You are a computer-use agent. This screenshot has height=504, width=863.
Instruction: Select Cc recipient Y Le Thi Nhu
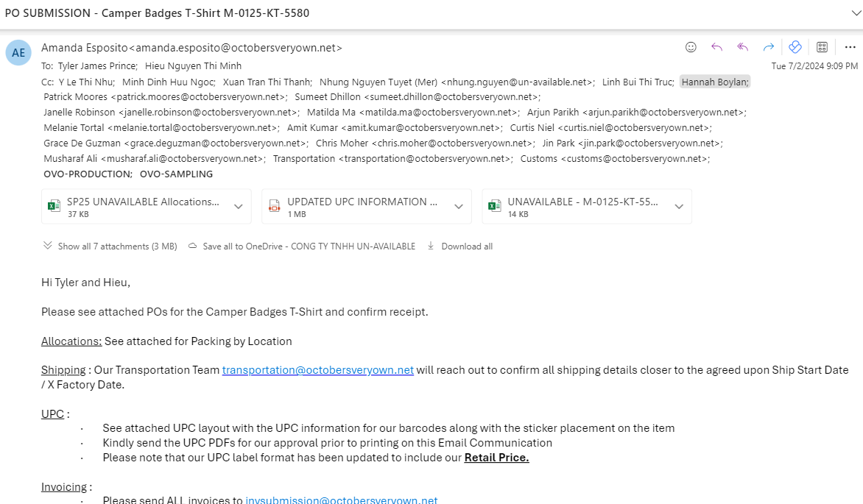point(86,82)
